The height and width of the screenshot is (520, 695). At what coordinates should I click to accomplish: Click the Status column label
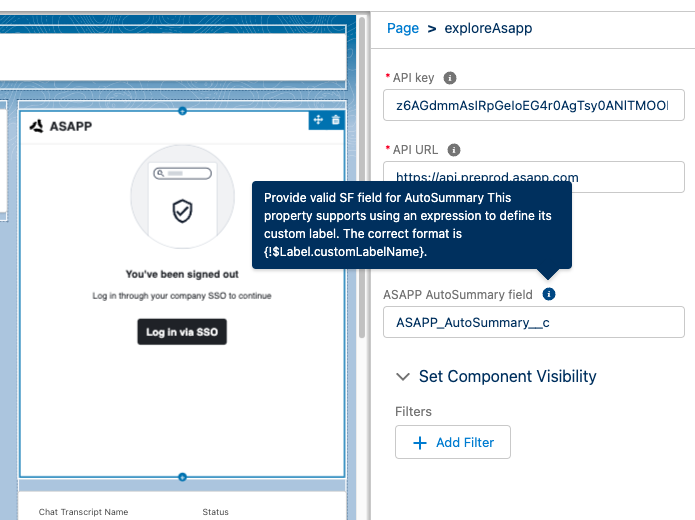(x=215, y=512)
